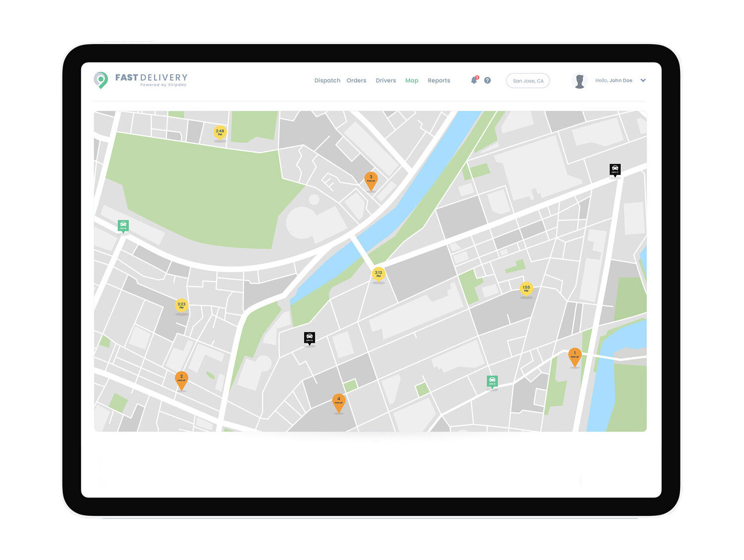This screenshot has width=744, height=560.
Task: Go to the Orders page
Action: 356,80
